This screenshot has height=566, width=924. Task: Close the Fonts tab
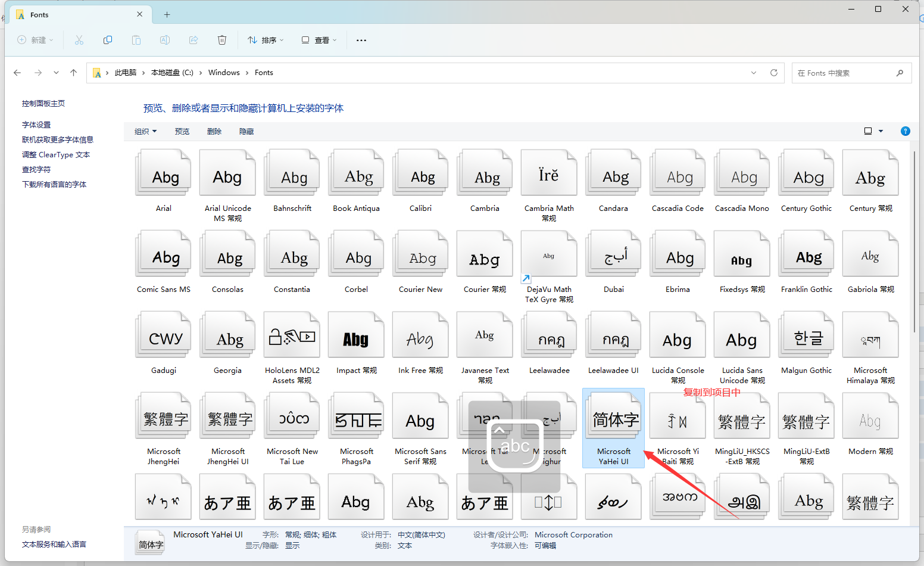[x=140, y=14]
